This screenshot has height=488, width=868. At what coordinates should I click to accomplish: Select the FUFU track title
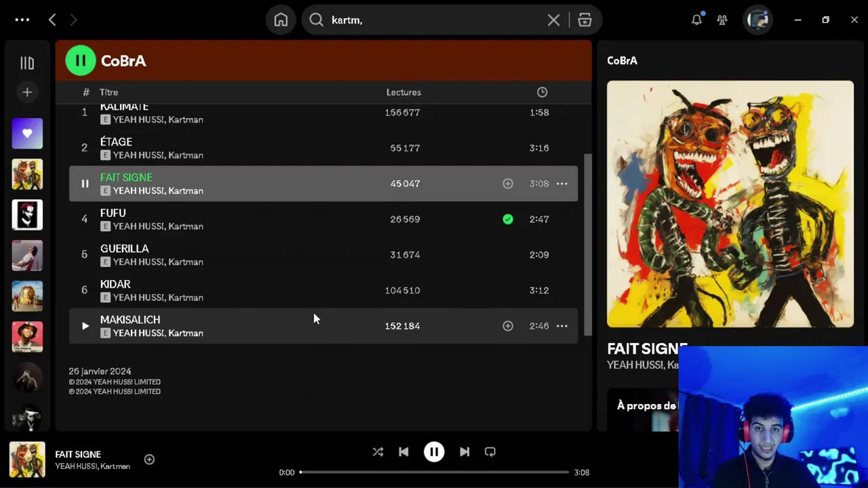pos(113,213)
